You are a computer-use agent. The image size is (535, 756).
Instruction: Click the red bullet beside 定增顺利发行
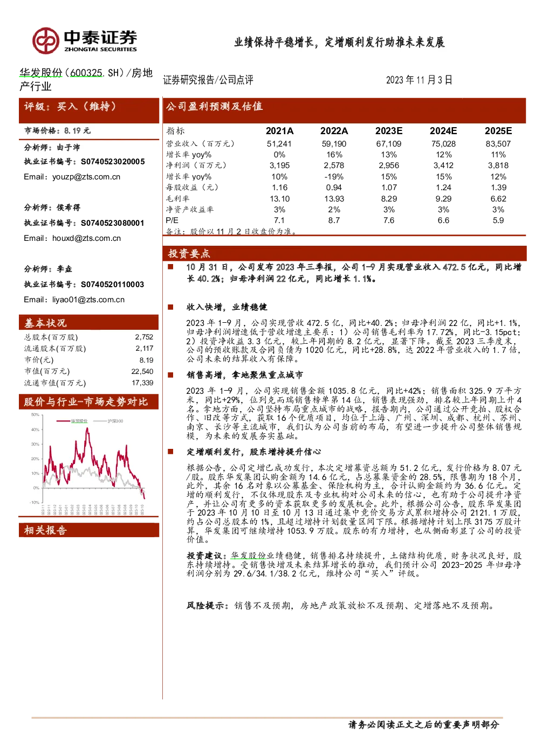coord(170,452)
